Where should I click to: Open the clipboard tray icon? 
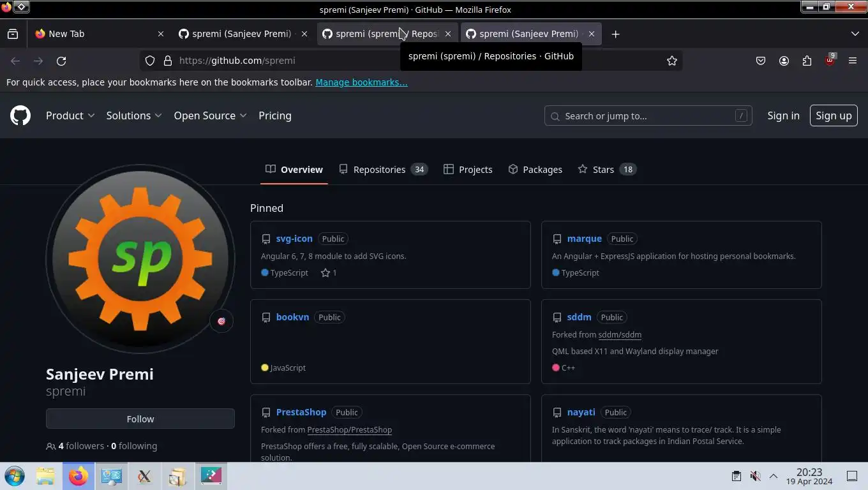(736, 476)
